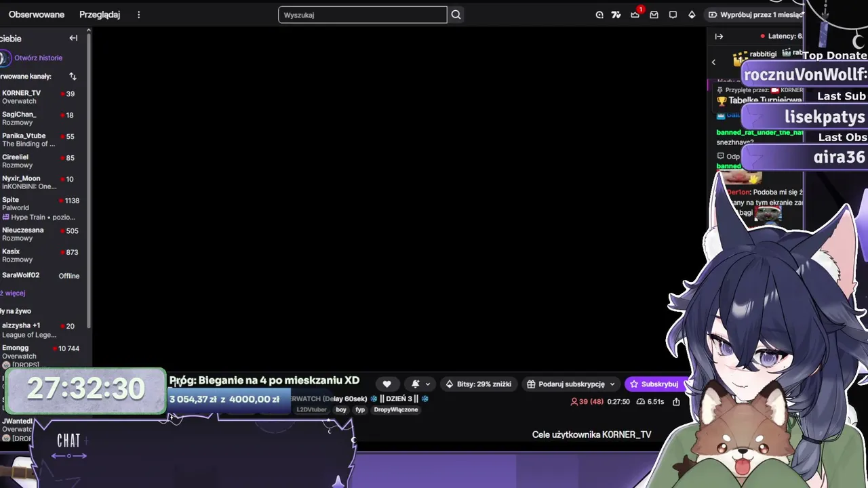Open the Otwórz historie link
The image size is (868, 488).
38,58
